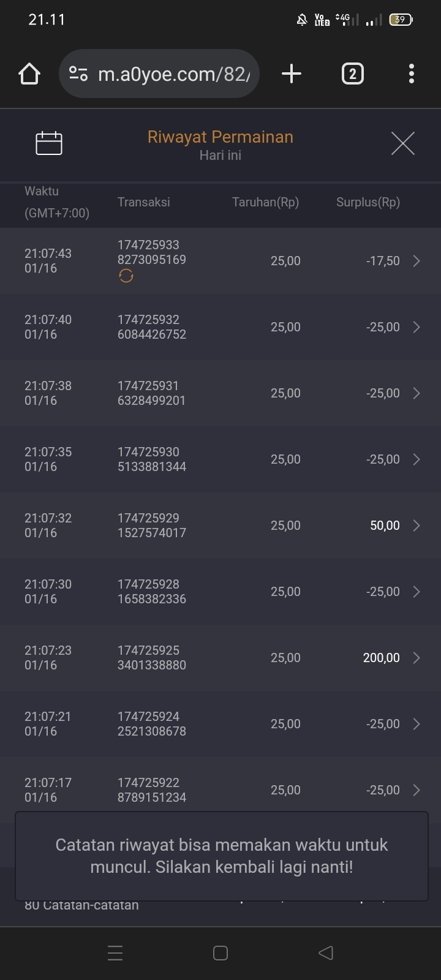Tap the orange refresh icon under transaction

[x=126, y=276]
